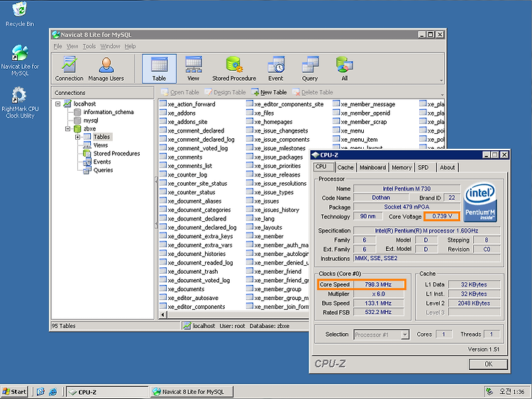
Task: Open the Connection toolbar icon in Navicat
Action: (69, 69)
